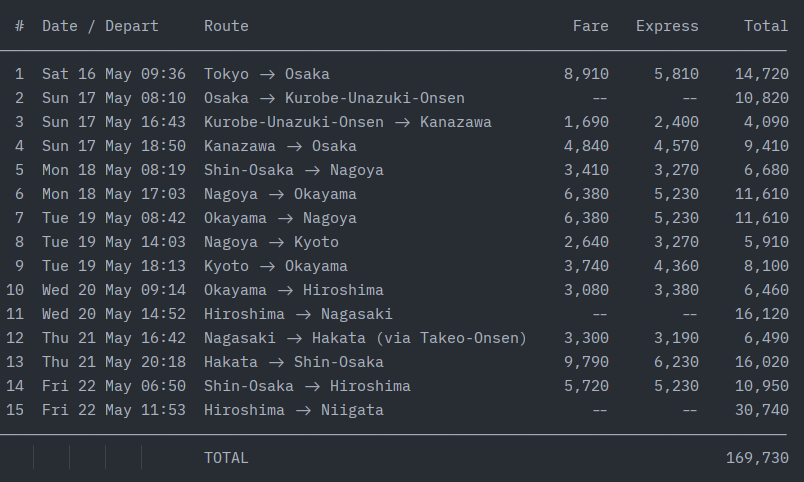Screen dimensions: 804x482
Task: Click the Hiroshima to Nagasaki total 16,120
Action: 761,314
